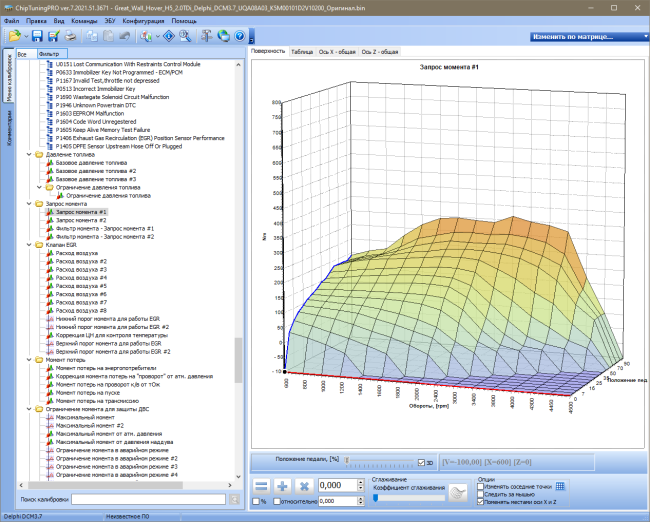Click the Copy toolbar icon
650x522 pixels.
(92, 36)
